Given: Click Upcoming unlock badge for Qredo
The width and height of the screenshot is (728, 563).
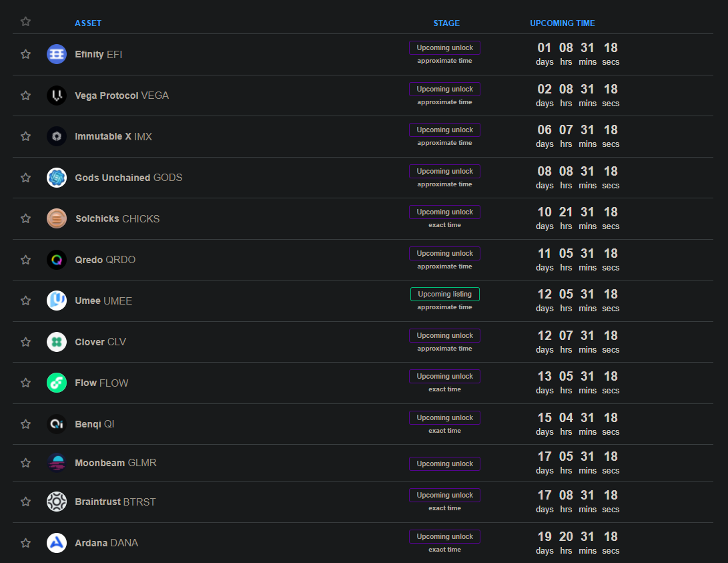Looking at the screenshot, I should [x=445, y=254].
